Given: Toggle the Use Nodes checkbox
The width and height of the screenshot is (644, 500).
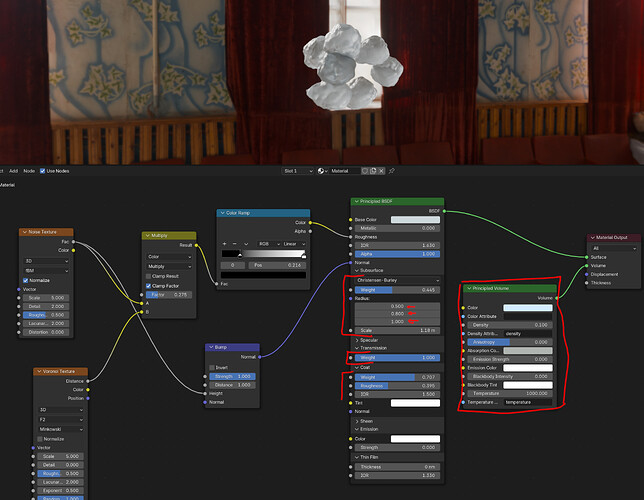Looking at the screenshot, I should click(42, 171).
